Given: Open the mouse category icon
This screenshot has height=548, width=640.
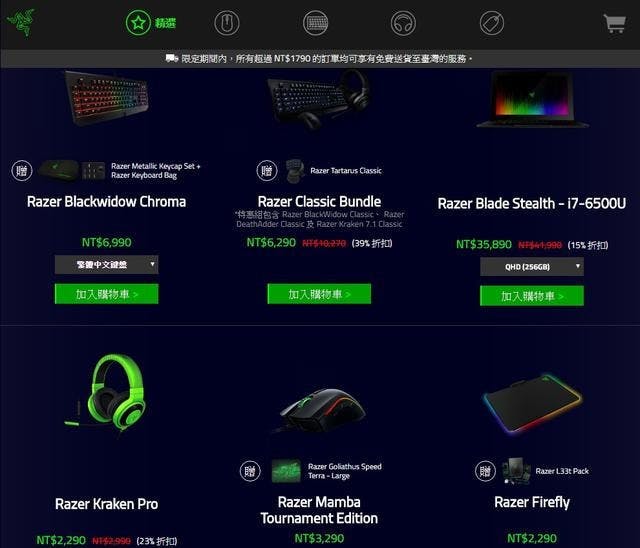Looking at the screenshot, I should [x=227, y=23].
